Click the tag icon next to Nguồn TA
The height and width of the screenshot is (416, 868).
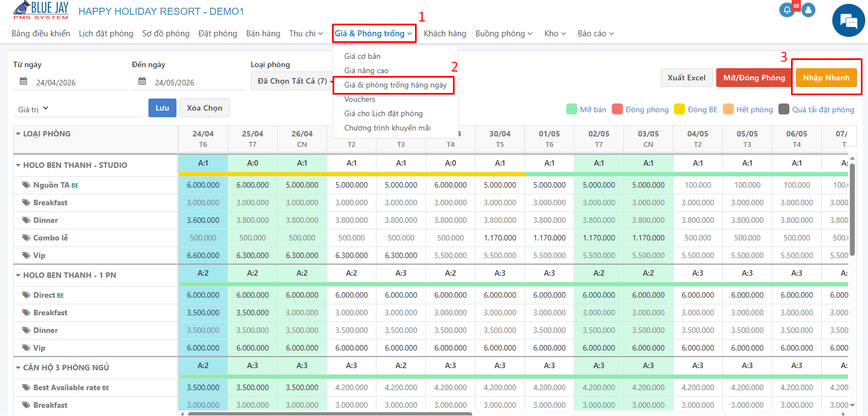point(26,185)
